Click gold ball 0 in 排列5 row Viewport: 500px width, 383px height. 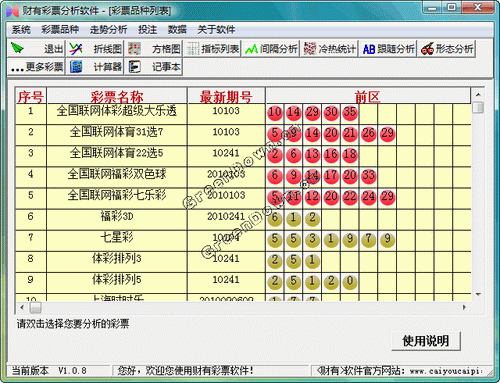(x=350, y=282)
